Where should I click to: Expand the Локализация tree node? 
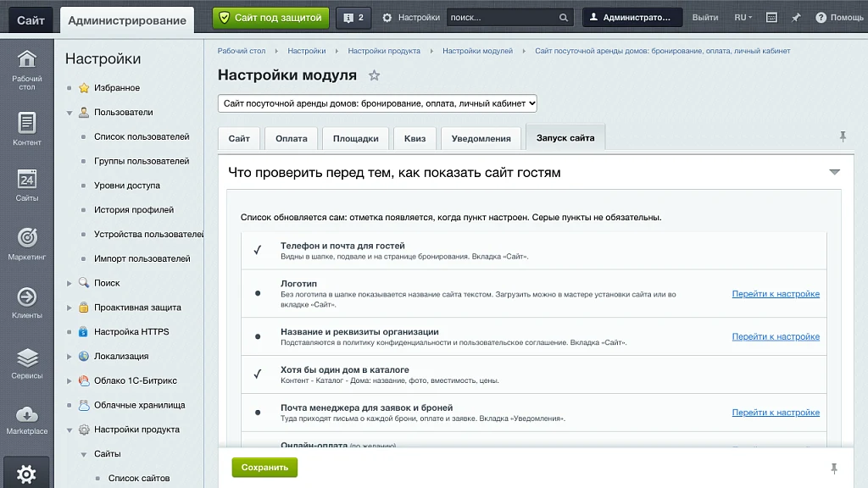[x=70, y=357]
